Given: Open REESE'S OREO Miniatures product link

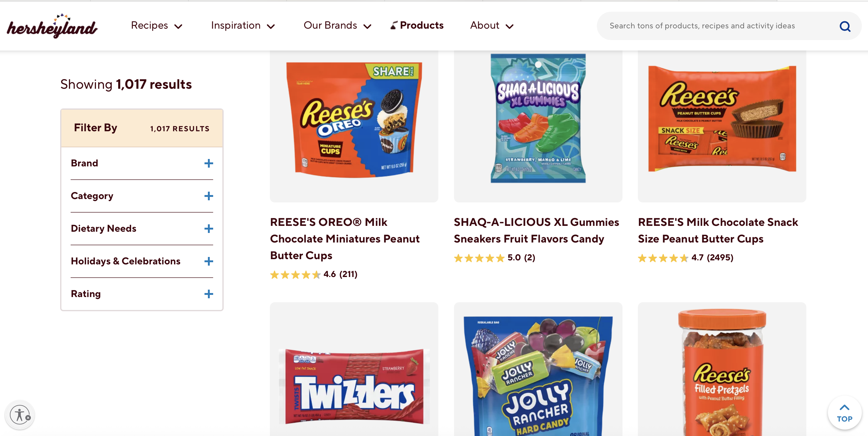Looking at the screenshot, I should (x=345, y=238).
